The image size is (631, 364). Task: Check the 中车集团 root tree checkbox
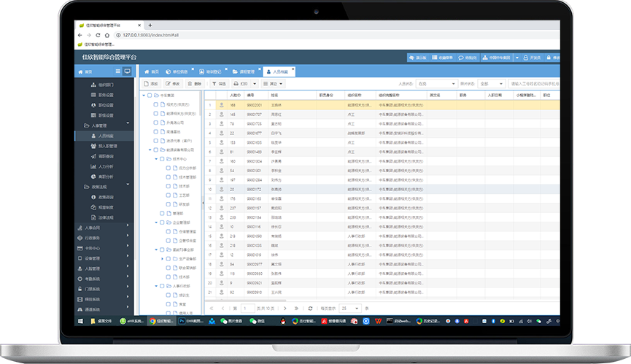point(150,95)
